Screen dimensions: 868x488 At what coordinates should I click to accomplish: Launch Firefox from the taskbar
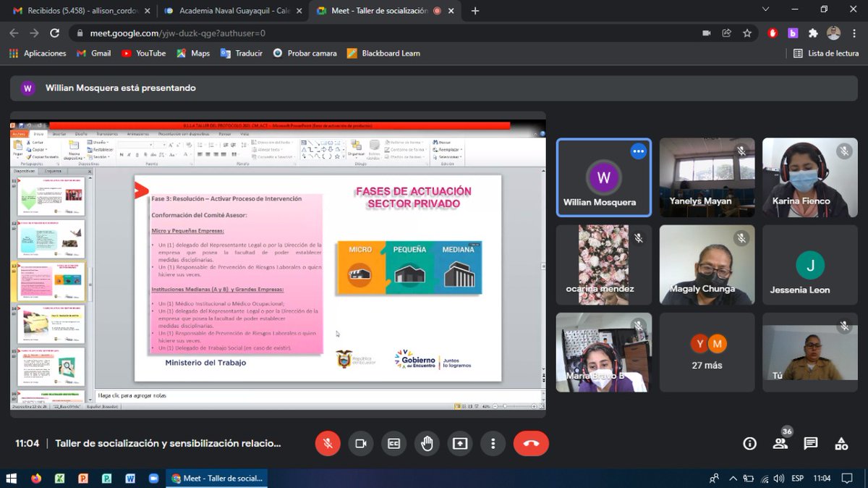pos(36,479)
